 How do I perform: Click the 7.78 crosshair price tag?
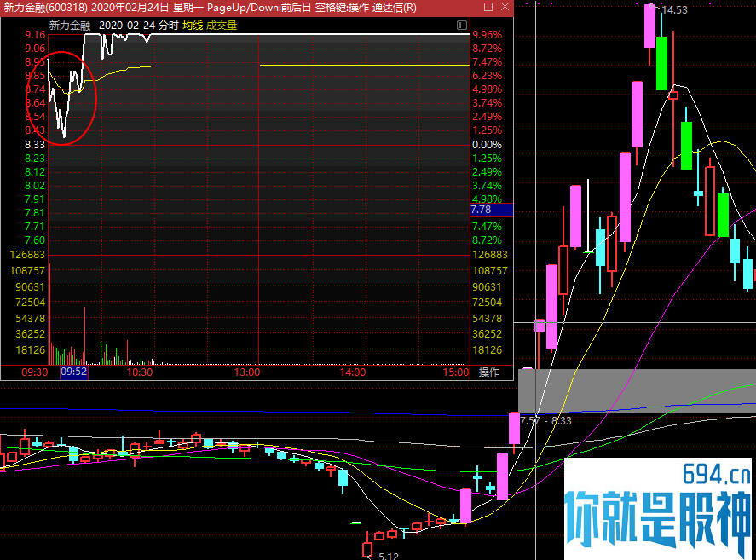(x=491, y=210)
